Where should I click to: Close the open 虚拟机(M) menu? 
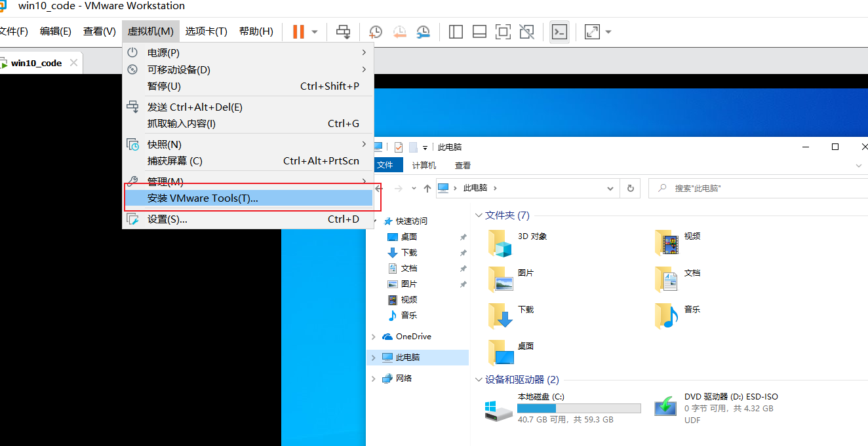tap(151, 31)
